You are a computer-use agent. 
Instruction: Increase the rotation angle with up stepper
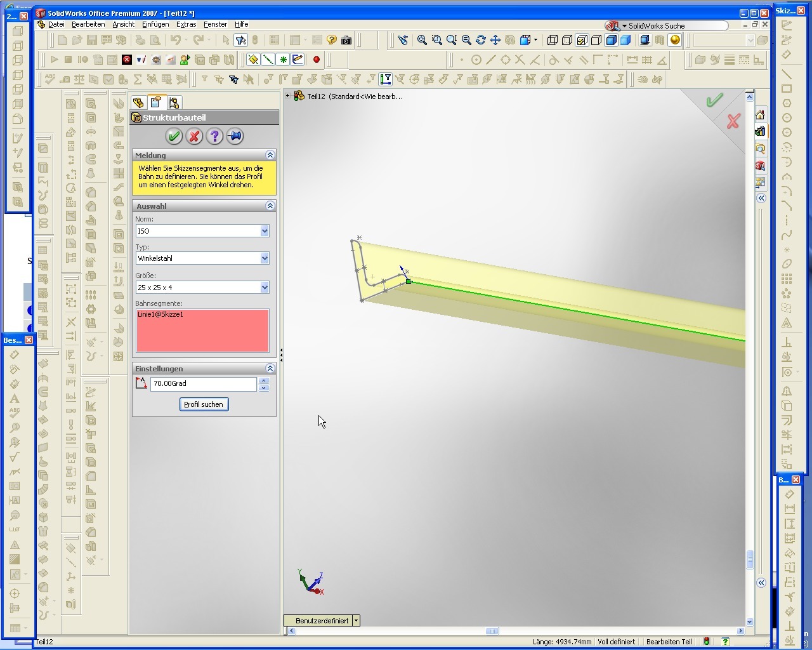coord(264,380)
